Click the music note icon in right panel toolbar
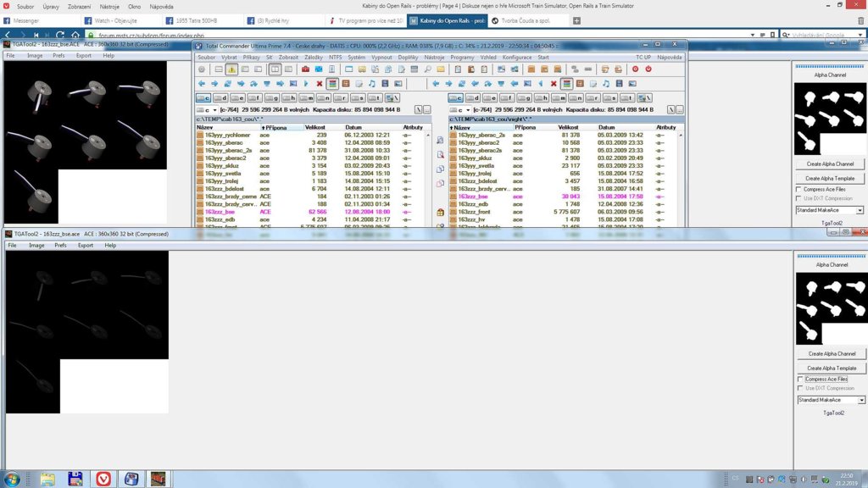Screen dimensions: 868x488 [x=606, y=83]
